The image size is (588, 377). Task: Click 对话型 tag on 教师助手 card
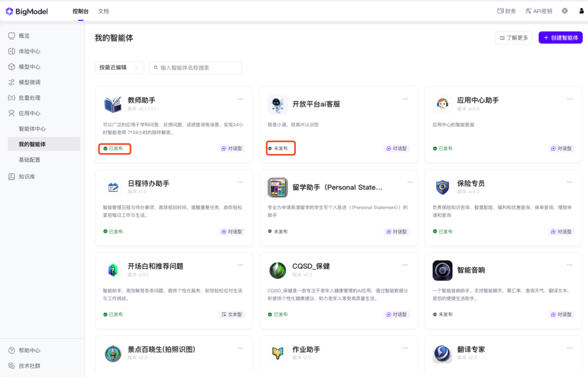pos(232,148)
